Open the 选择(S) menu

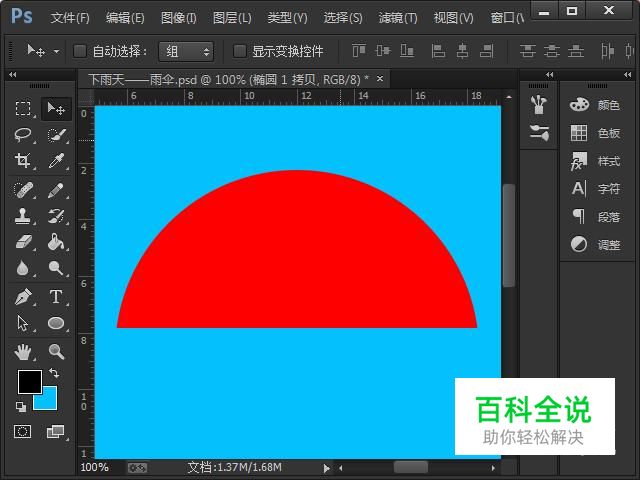tap(343, 18)
